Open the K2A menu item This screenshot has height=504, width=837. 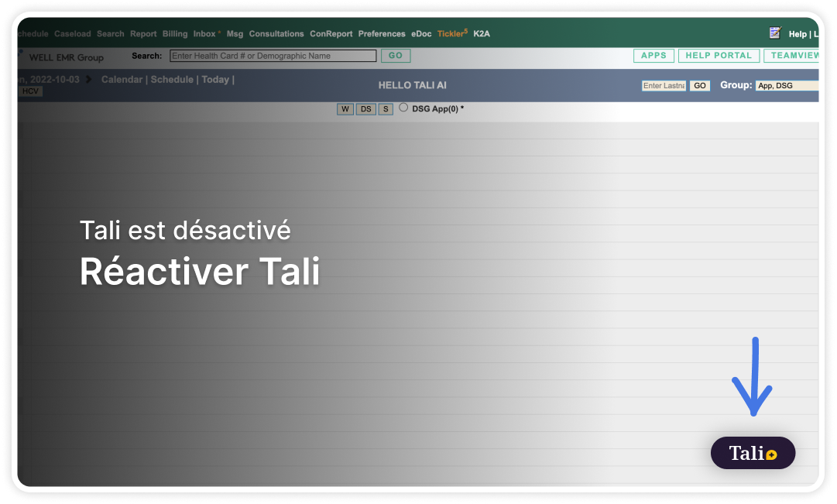pos(482,33)
